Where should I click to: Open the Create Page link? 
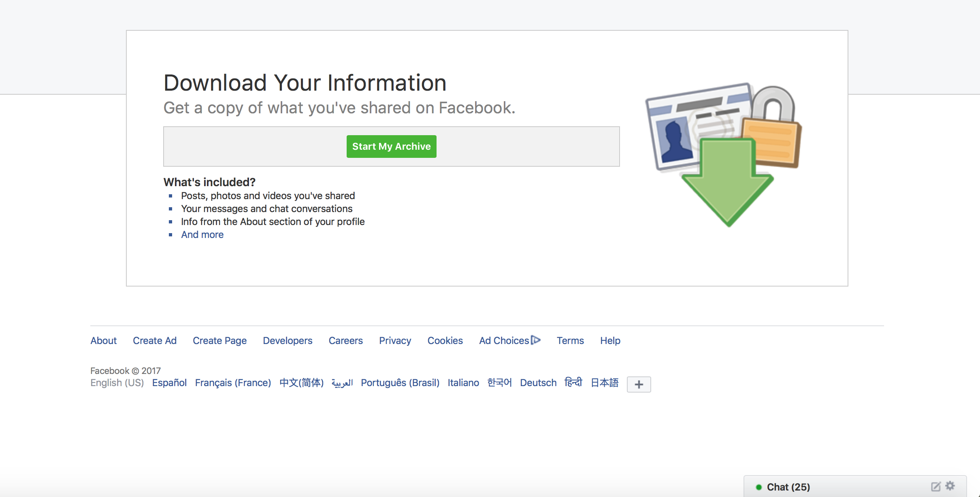click(219, 341)
